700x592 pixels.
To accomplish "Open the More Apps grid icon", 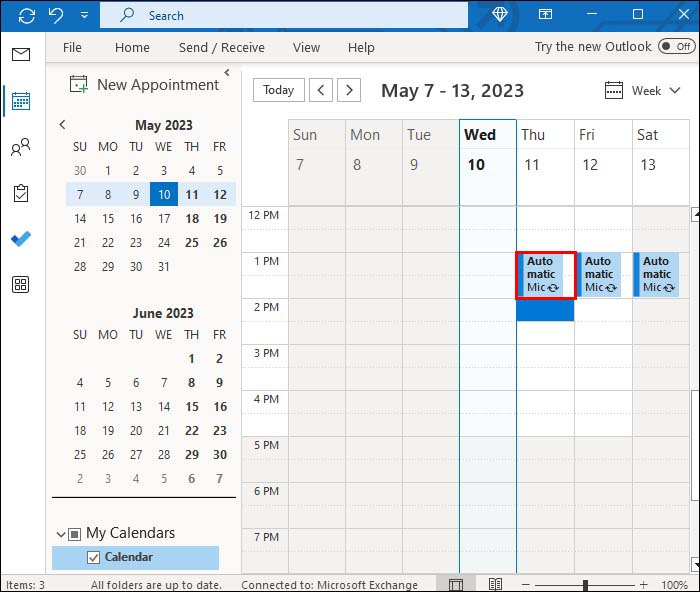I will click(x=21, y=284).
